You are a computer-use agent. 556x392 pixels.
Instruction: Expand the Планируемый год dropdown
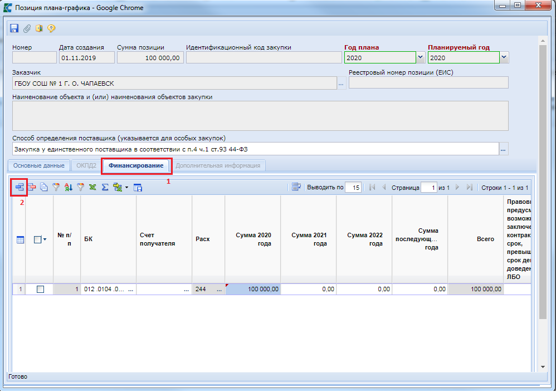[x=504, y=58]
